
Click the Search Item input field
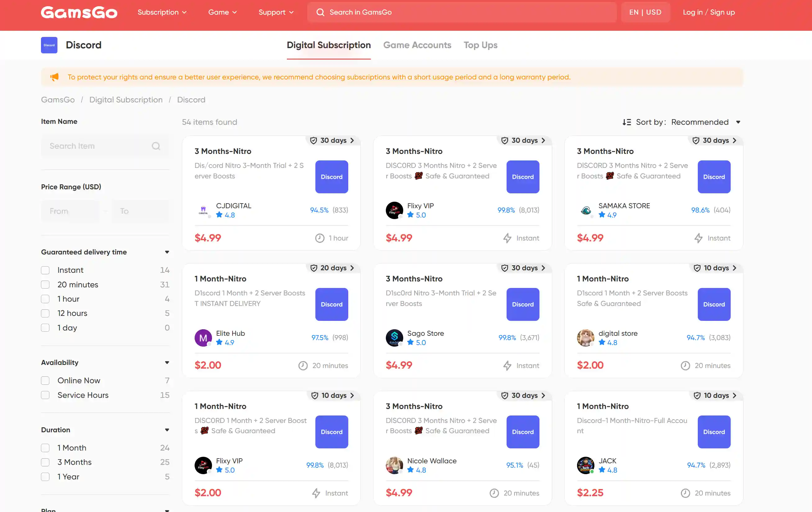tap(105, 146)
